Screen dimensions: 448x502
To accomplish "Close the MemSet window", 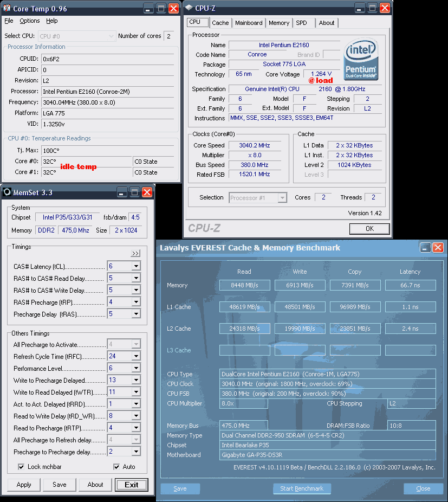I will (x=147, y=192).
